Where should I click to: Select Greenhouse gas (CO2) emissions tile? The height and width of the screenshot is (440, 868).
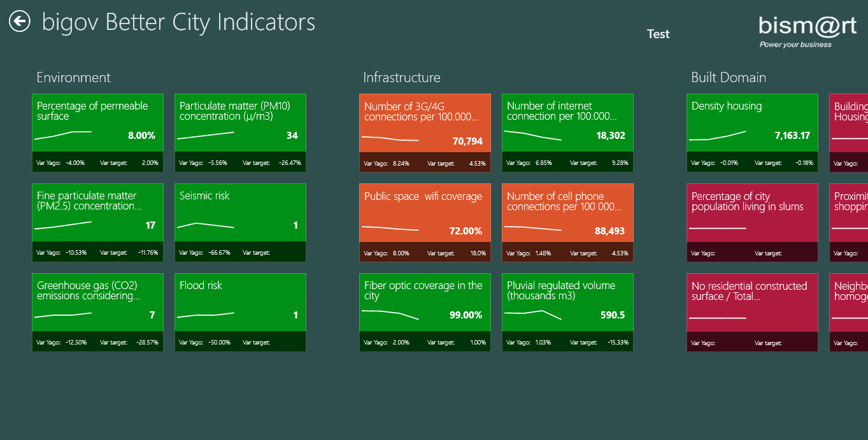tap(97, 312)
